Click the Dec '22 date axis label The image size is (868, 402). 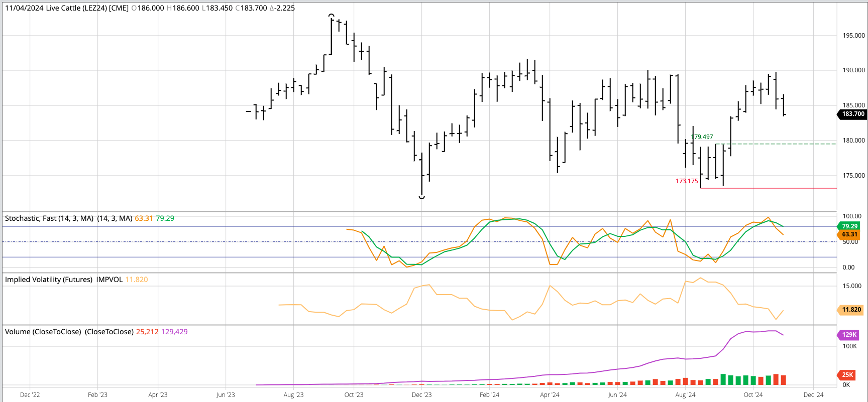[30, 395]
